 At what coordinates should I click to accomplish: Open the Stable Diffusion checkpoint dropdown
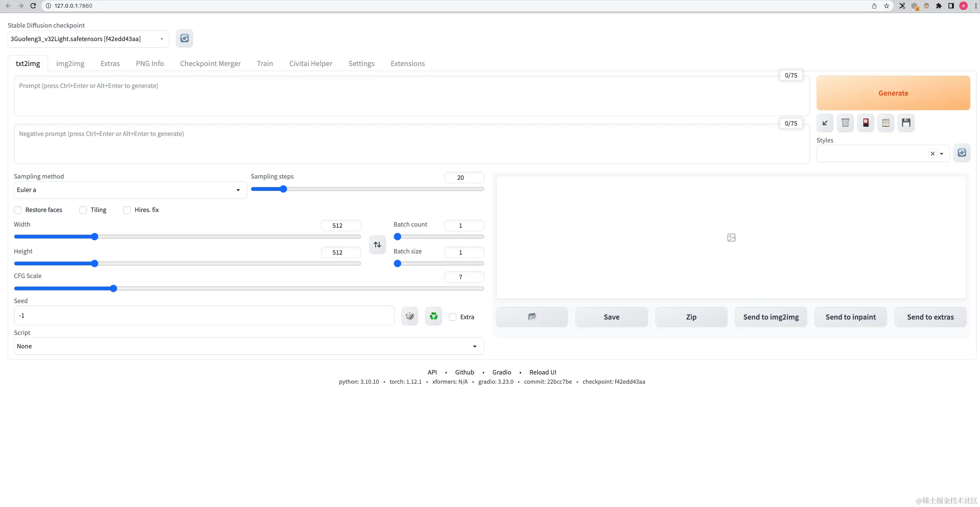[x=88, y=39]
